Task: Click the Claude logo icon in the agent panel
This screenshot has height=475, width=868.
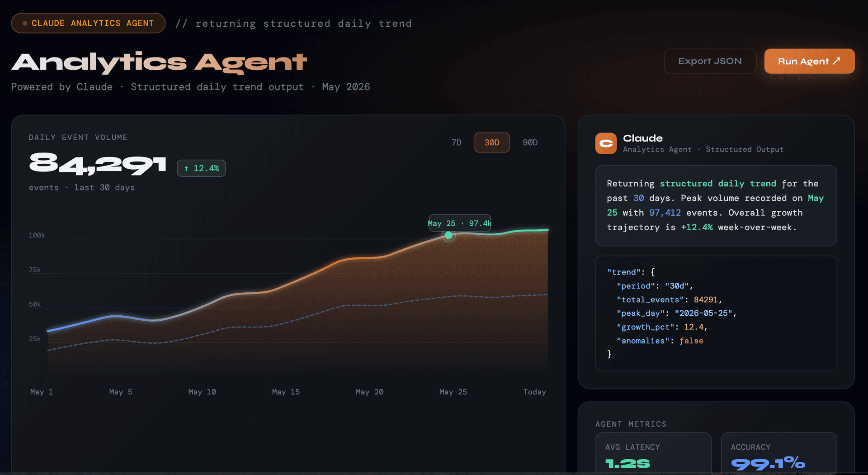Action: point(606,143)
